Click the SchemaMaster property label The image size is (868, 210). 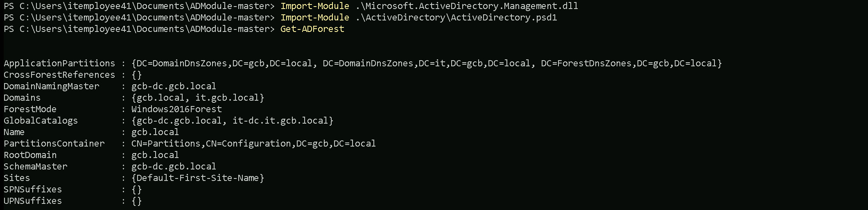36,167
